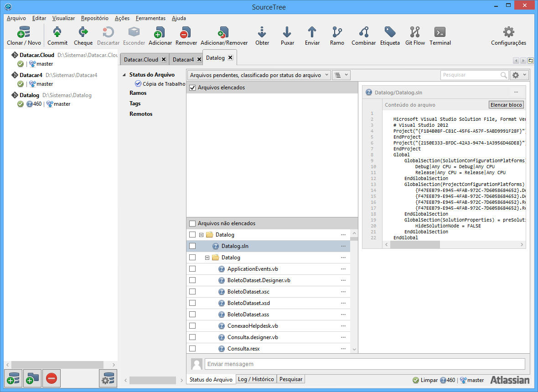Open diff header ellipsis menu for Datalog/Datalog.sln
Image resolution: width=538 pixels, height=392 pixels.
coord(516,92)
